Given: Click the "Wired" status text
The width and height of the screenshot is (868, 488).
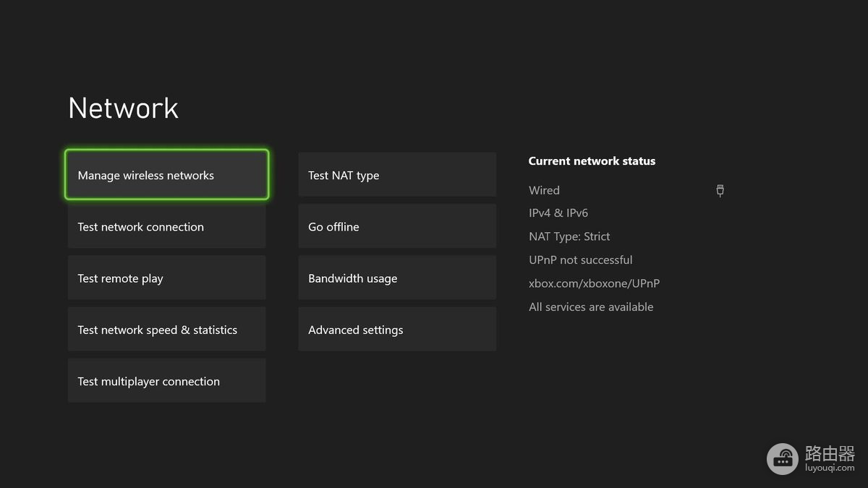Looking at the screenshot, I should click(x=544, y=190).
